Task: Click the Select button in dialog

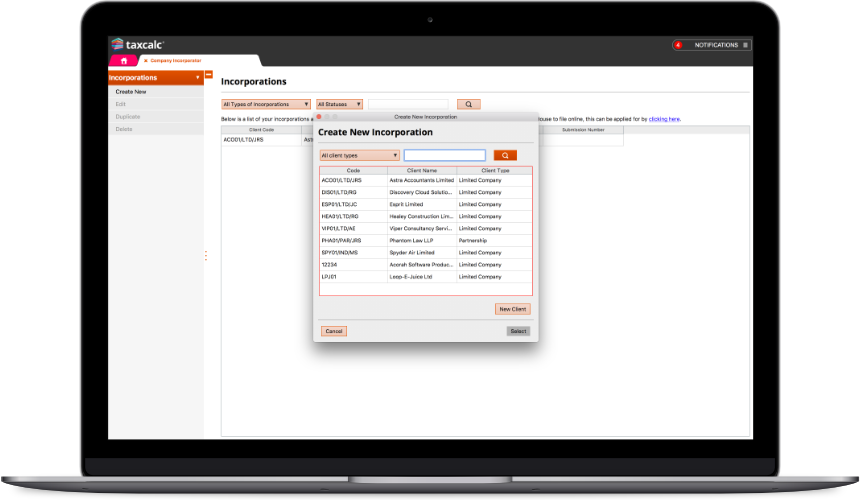Action: pyautogui.click(x=518, y=331)
